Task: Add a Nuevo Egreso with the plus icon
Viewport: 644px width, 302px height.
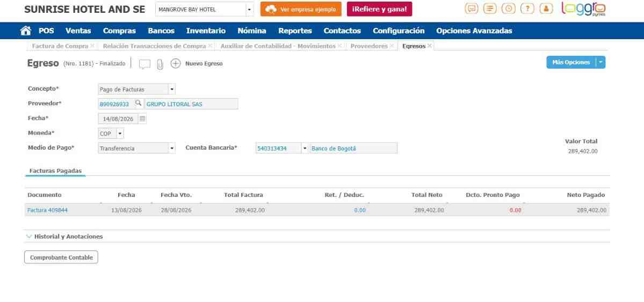Action: tap(176, 64)
